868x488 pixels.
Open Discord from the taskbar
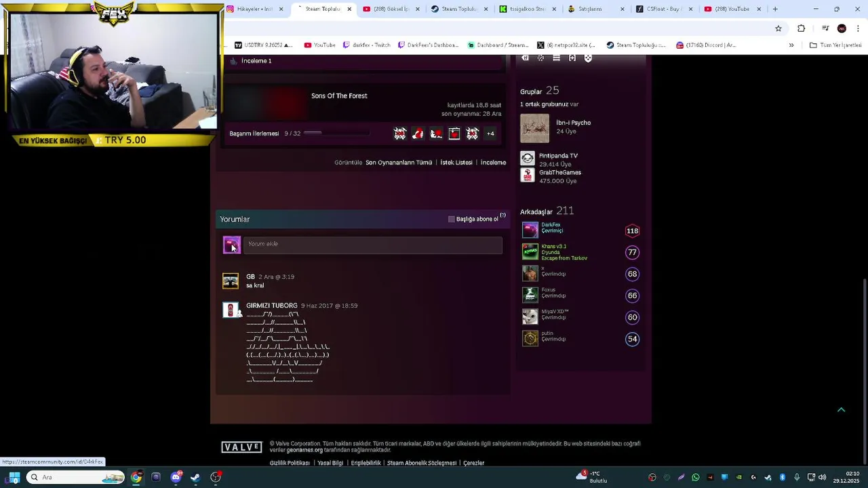pos(176,477)
